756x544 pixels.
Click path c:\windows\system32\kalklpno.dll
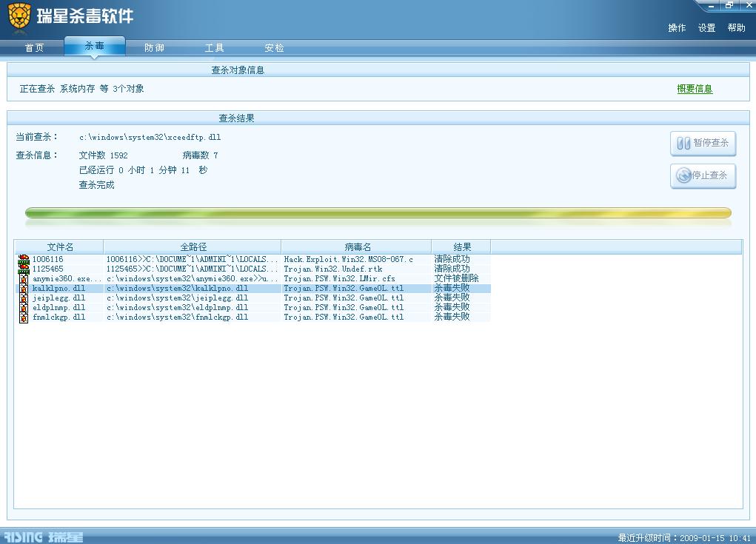[x=178, y=288]
